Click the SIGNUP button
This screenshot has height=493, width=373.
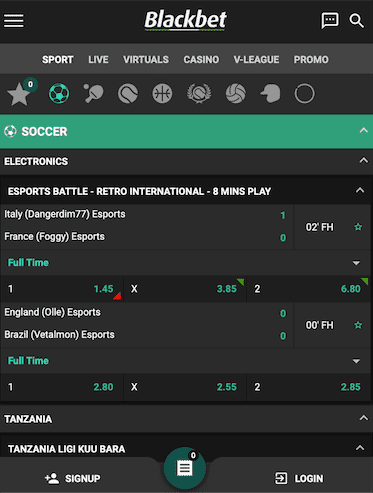73,478
